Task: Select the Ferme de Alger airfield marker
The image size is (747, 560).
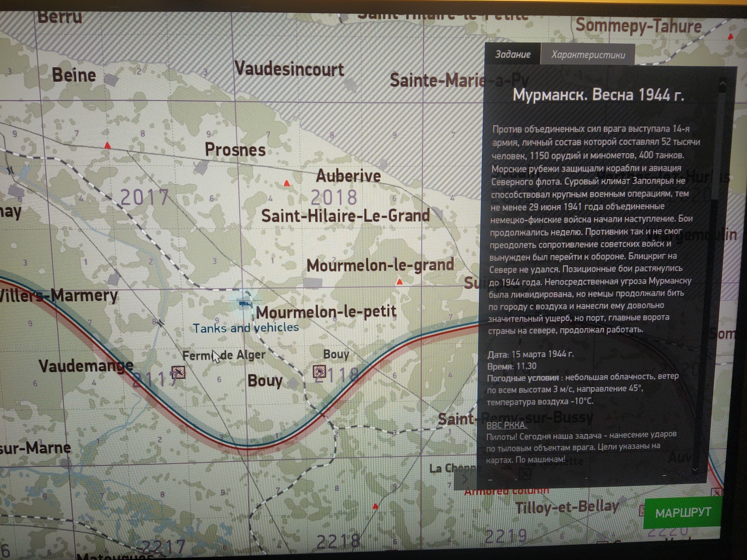Action: pyautogui.click(x=178, y=372)
